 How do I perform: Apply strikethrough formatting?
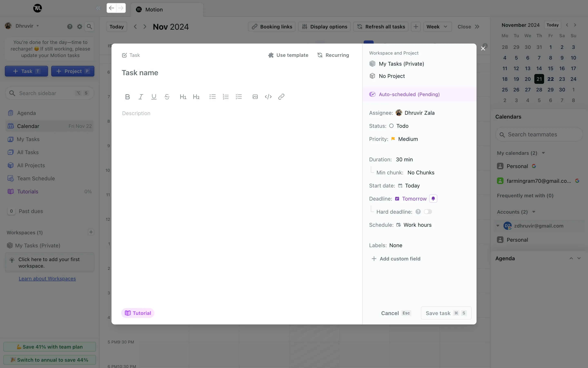click(x=167, y=97)
